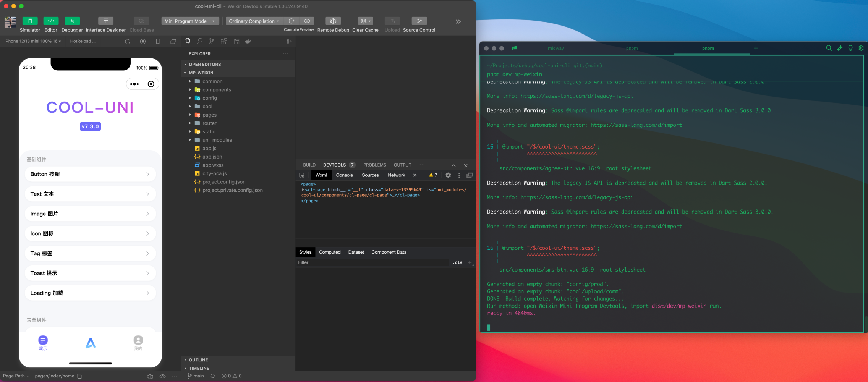Click the Compile refresh icon
868x382 pixels.
291,21
